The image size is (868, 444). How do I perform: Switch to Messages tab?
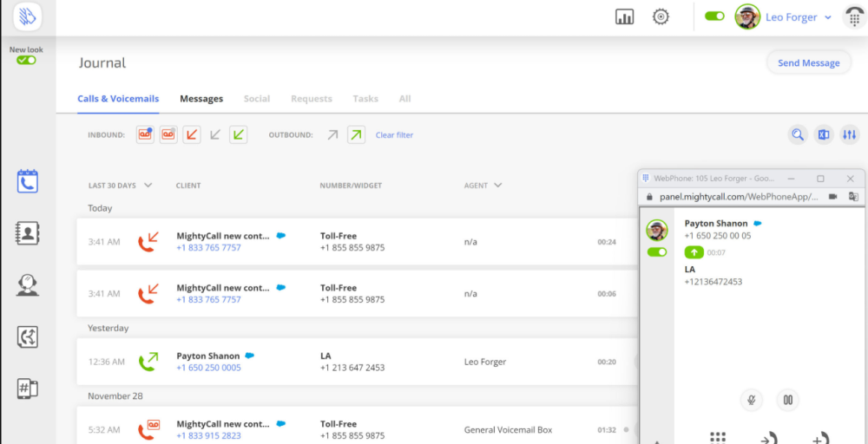pyautogui.click(x=201, y=99)
